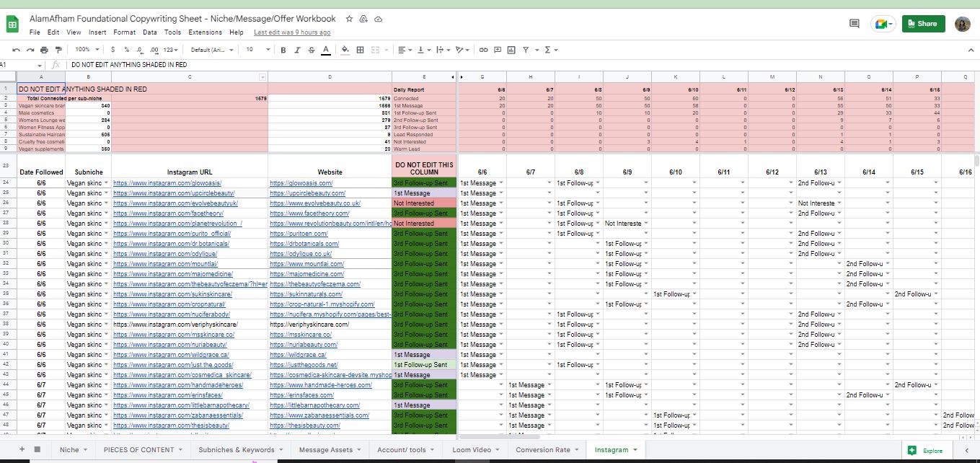Format as currency with dollar sign
Viewport: 980px width, 463px height.
[112, 50]
